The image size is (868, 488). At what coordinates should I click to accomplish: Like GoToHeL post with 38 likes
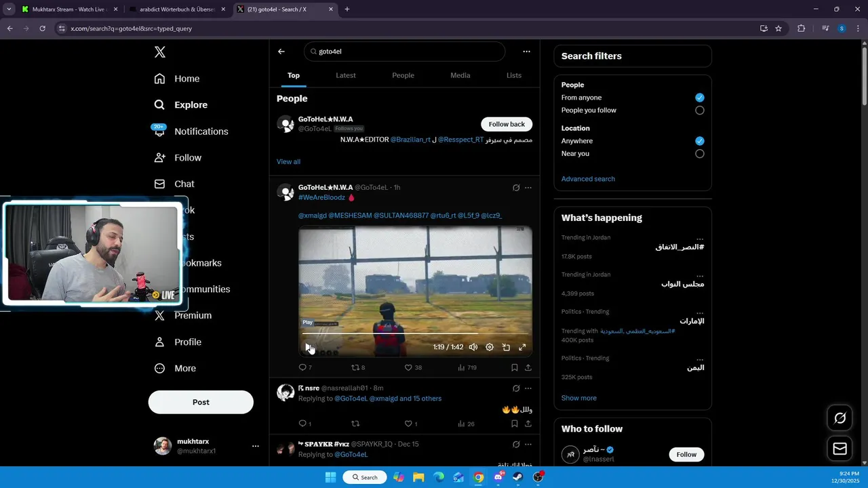pos(412,367)
